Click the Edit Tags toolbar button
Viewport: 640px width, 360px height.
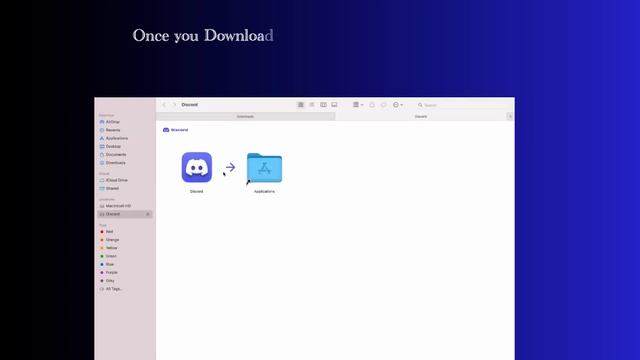383,105
